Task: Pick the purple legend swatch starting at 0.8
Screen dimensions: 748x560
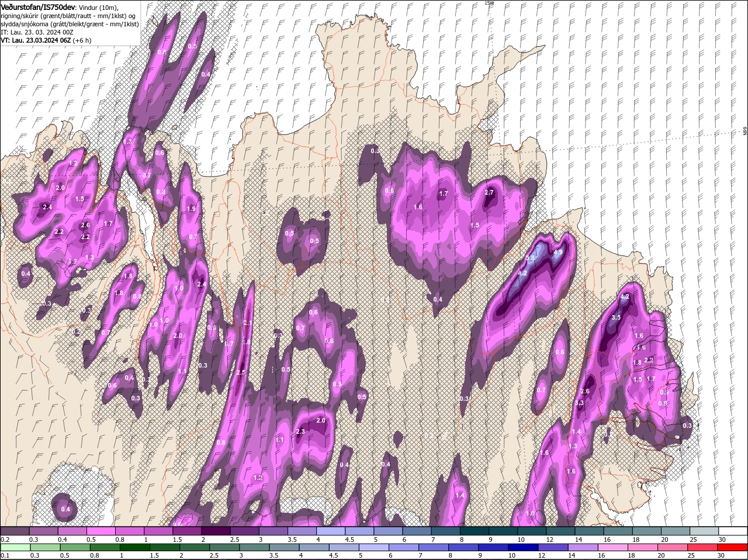Action: click(x=129, y=531)
